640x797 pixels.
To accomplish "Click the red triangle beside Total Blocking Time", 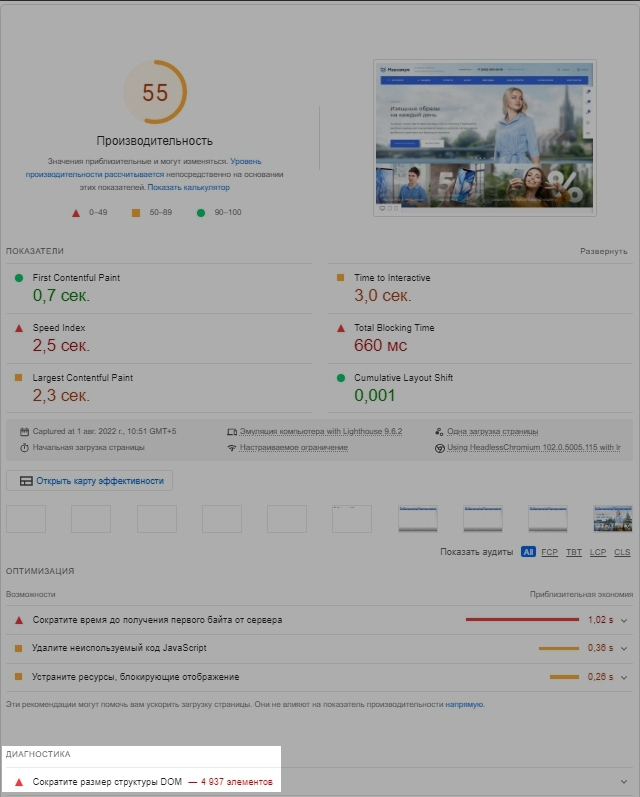I will [340, 328].
